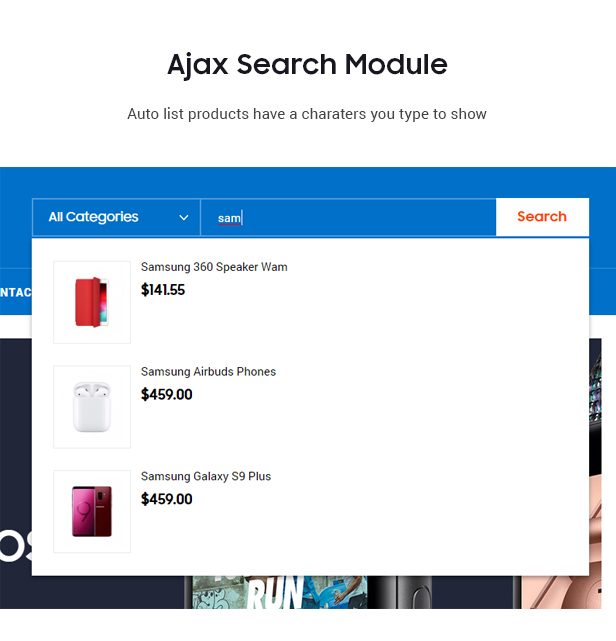Click the orange Search button
Viewport: 616px width, 641px height.
(542, 217)
